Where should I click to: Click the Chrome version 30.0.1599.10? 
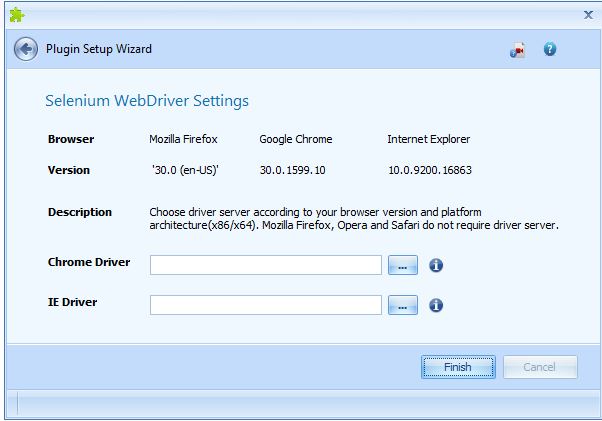[x=293, y=170]
